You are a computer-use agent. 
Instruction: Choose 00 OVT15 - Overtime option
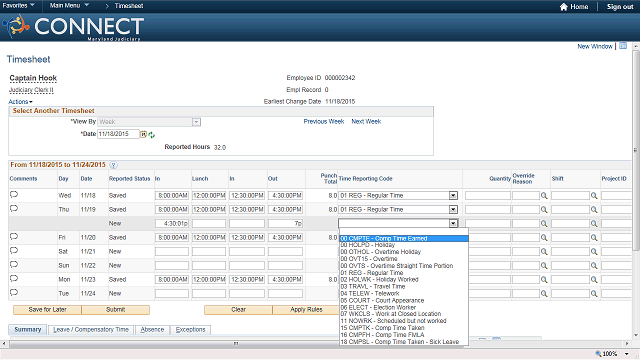pos(404,259)
